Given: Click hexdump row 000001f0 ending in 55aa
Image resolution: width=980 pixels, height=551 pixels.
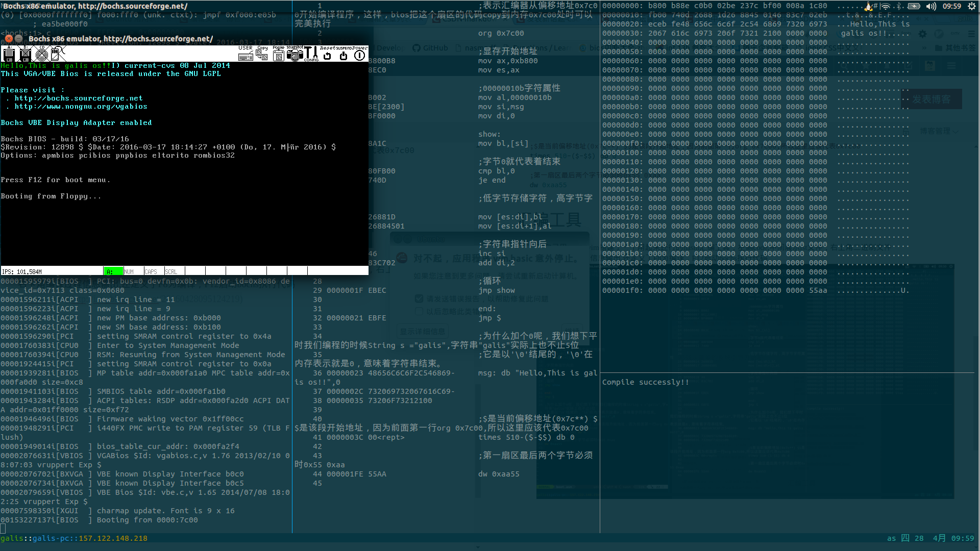Looking at the screenshot, I should tap(755, 290).
